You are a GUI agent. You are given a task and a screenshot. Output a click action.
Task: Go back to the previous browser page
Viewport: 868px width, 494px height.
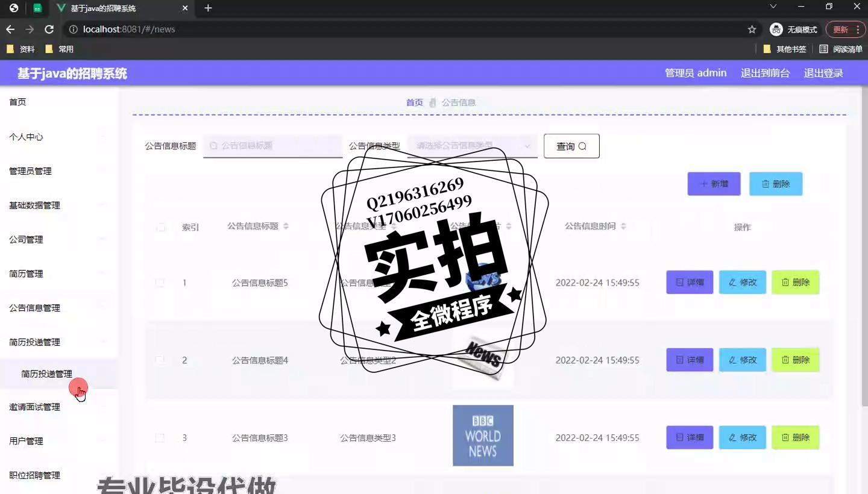(x=10, y=30)
